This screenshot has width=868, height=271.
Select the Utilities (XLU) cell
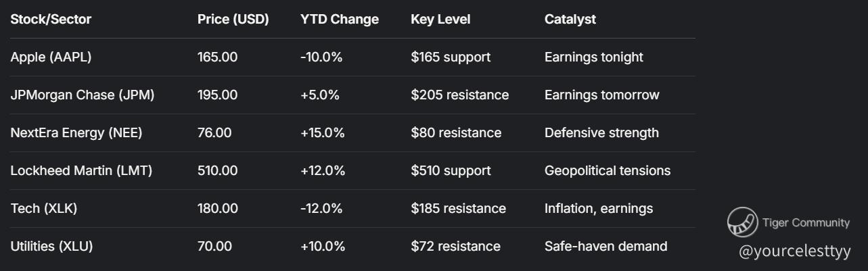(51, 247)
